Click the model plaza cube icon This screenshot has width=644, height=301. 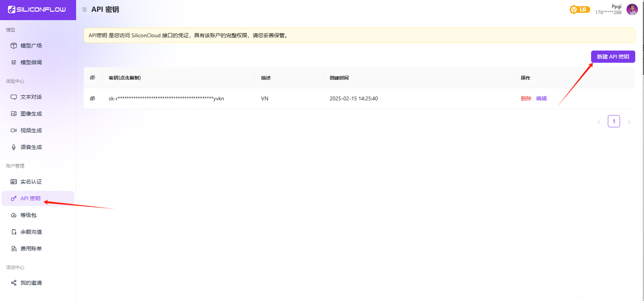pos(14,46)
